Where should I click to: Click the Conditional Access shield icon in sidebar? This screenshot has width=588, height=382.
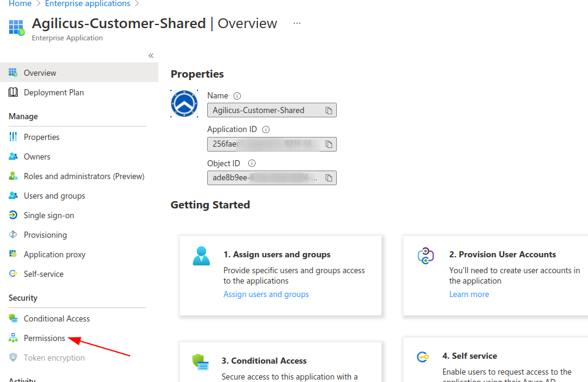(x=13, y=318)
